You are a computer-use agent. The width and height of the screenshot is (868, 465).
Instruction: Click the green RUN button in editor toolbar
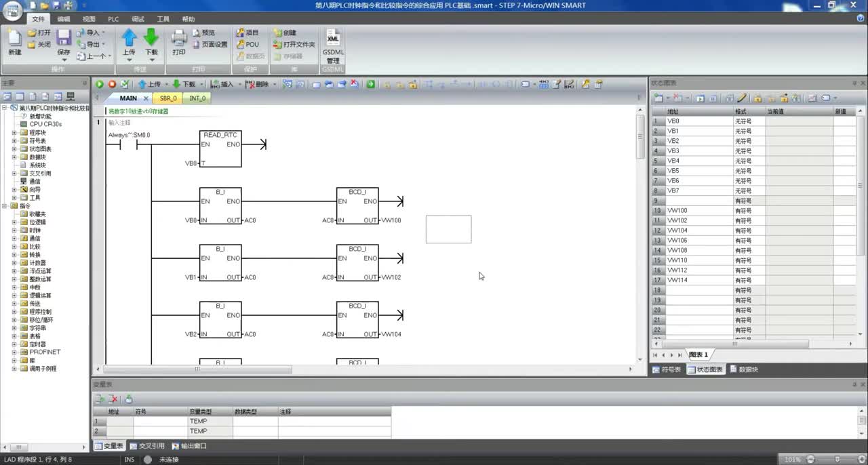pyautogui.click(x=100, y=84)
